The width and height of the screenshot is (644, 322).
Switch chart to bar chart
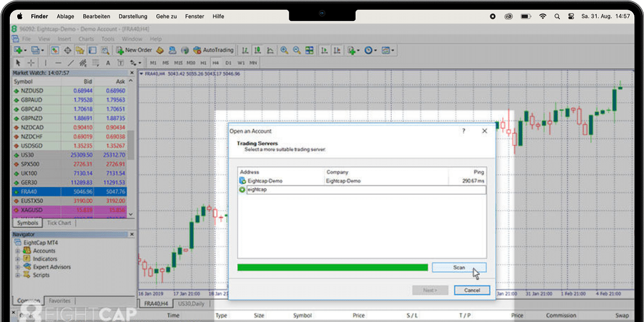tap(245, 50)
